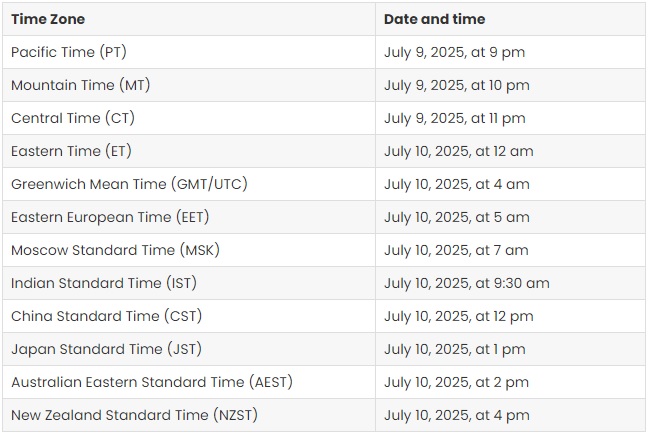This screenshot has height=434, width=648.
Task: Click the China Standard Time (CST) cell
Action: 189,316
